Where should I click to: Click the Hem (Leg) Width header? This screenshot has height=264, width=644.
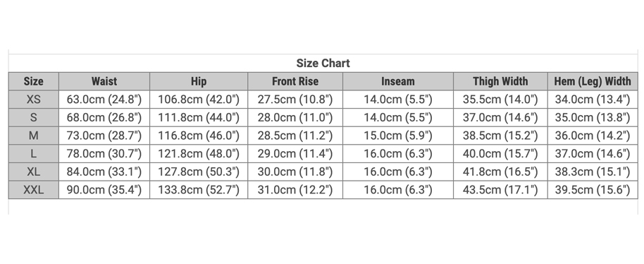click(x=593, y=81)
